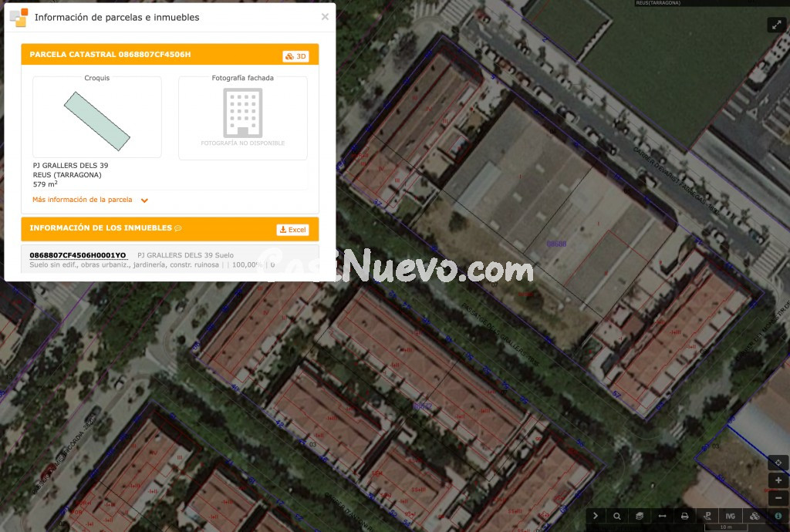Click the Croquis sketch of the parcel

point(97,117)
